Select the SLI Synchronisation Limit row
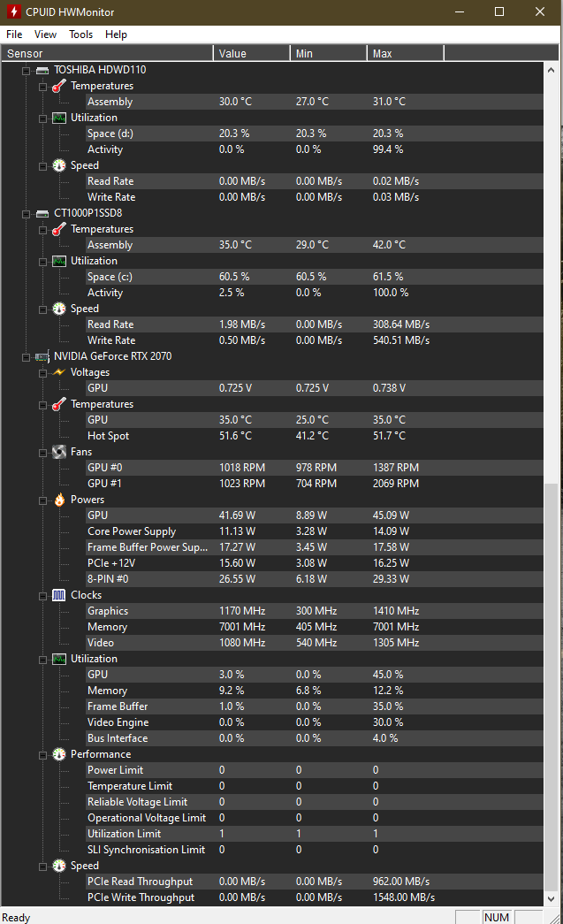The width and height of the screenshot is (563, 924). click(315, 850)
